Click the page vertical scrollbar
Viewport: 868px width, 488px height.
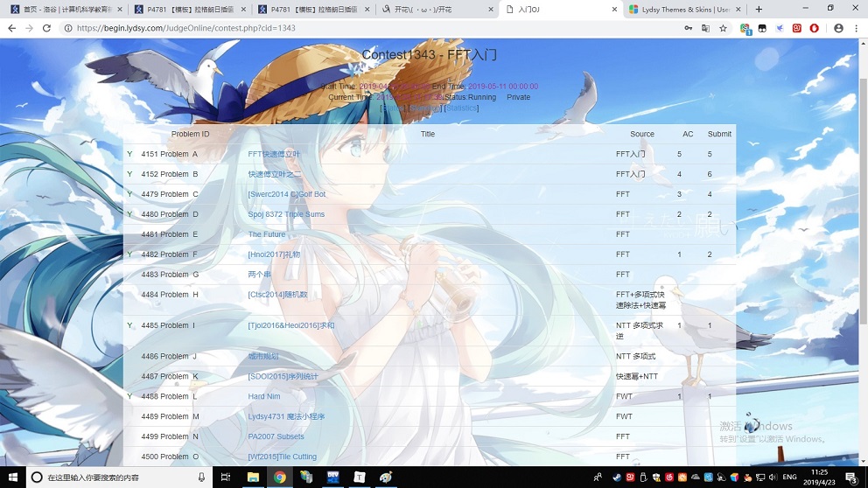pyautogui.click(x=863, y=200)
